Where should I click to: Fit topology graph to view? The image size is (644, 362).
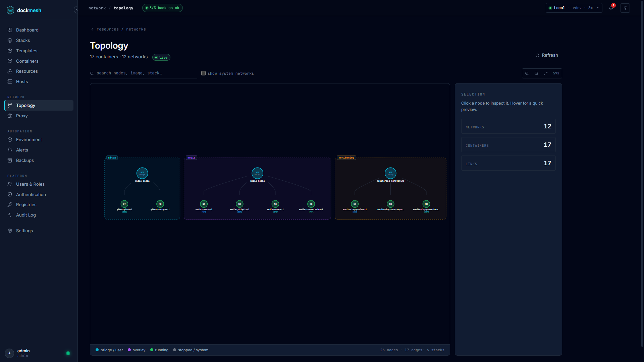546,73
